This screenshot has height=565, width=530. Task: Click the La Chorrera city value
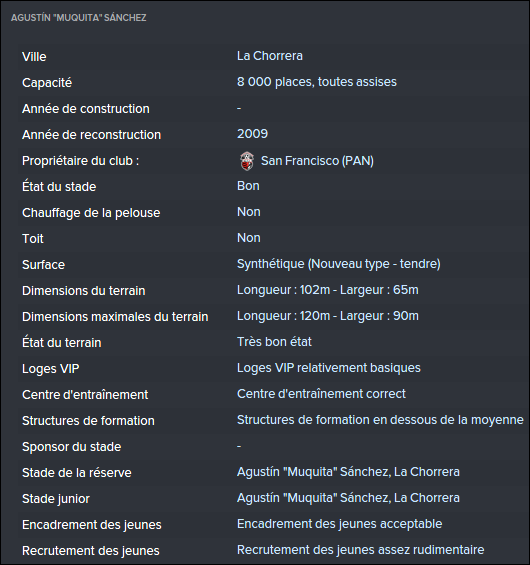[x=270, y=56]
